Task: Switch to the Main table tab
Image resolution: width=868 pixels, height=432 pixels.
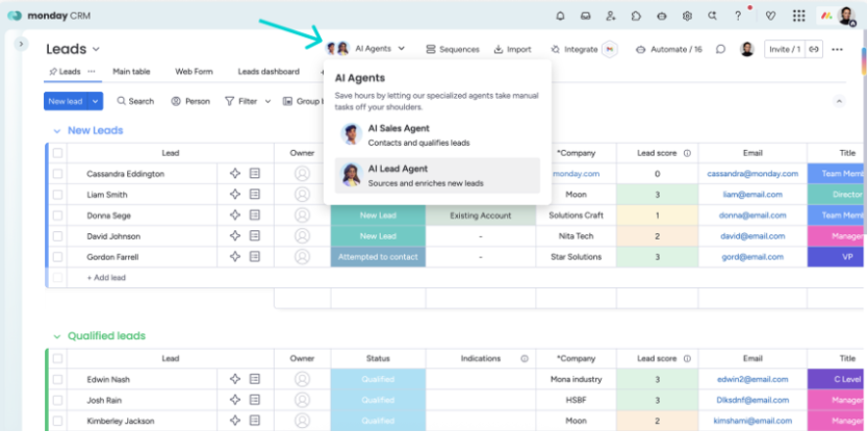Action: (131, 72)
